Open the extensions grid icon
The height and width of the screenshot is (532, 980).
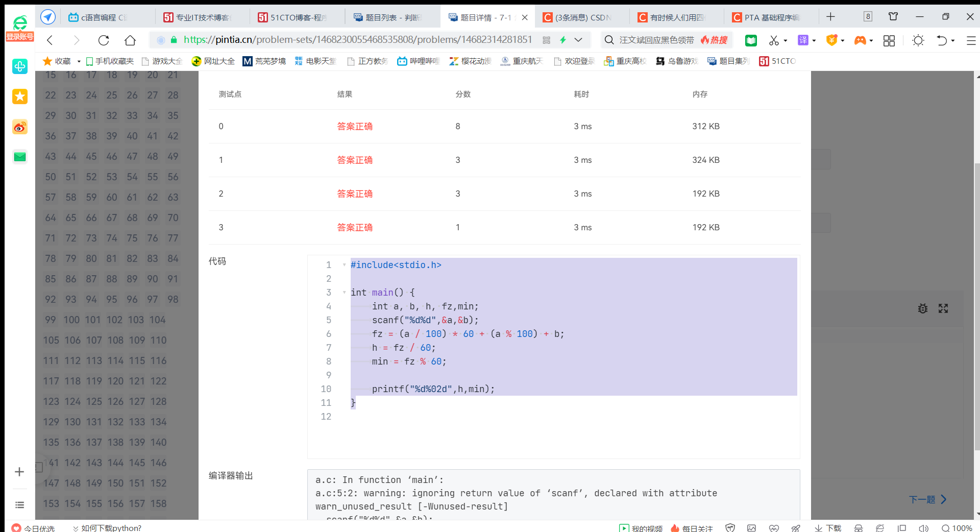(x=889, y=40)
